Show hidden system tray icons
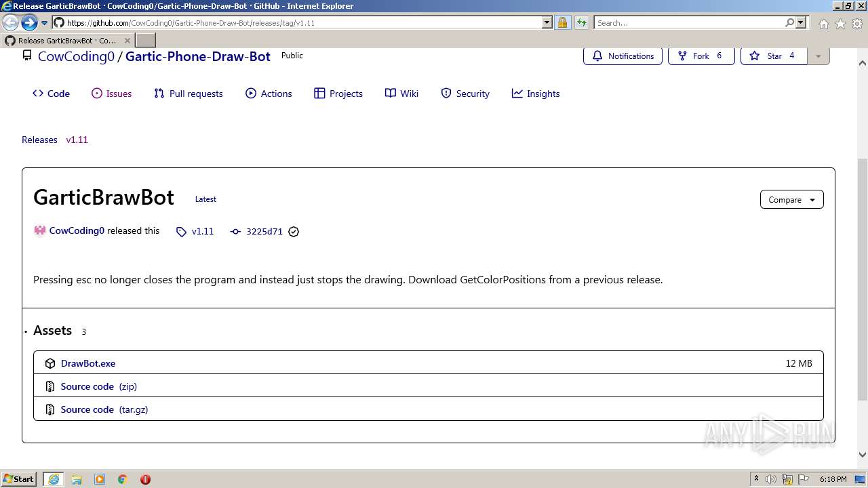 [757, 479]
